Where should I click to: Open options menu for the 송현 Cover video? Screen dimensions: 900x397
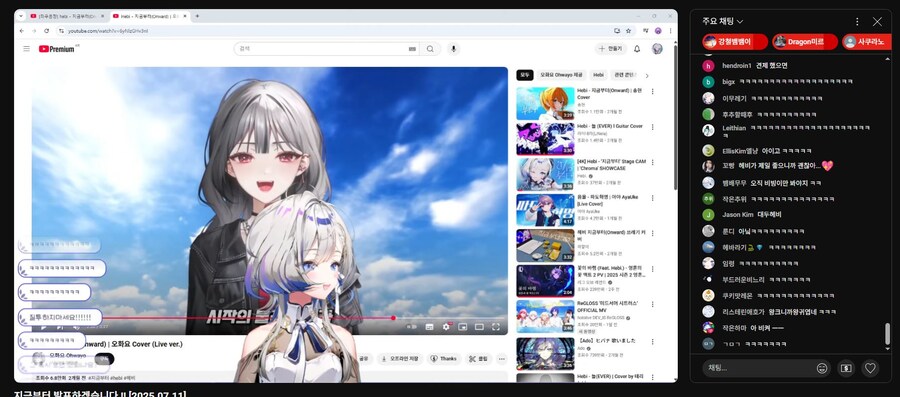click(x=652, y=91)
